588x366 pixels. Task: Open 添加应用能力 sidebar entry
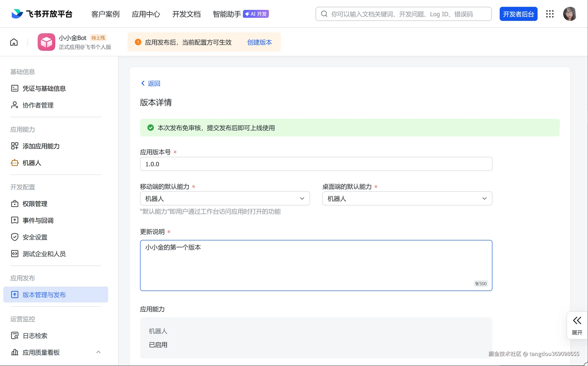coord(41,146)
